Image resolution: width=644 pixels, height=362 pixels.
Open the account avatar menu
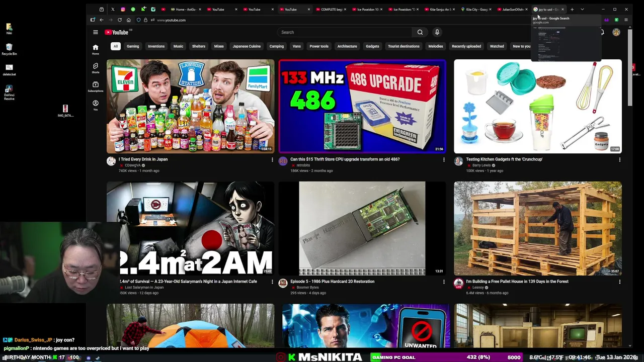click(616, 32)
